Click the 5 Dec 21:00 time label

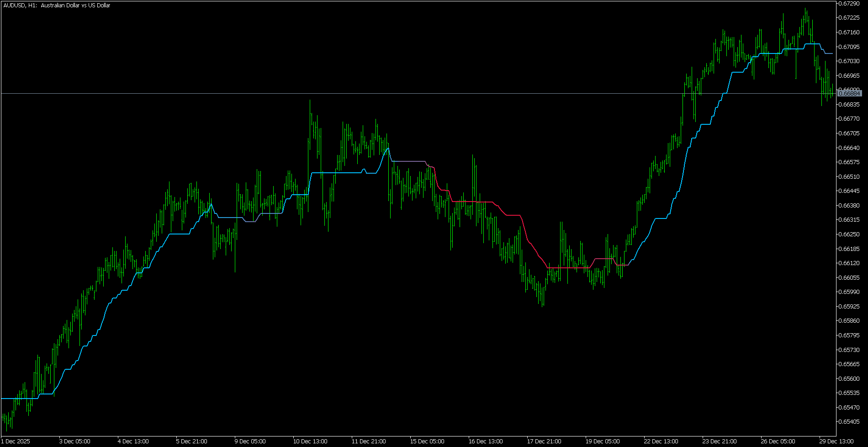point(192,442)
